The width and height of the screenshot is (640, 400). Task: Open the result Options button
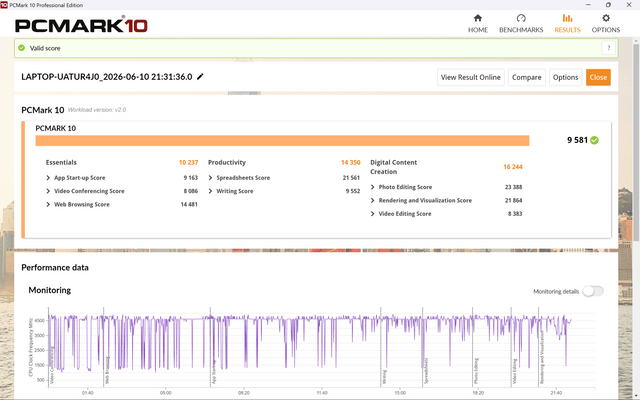565,77
